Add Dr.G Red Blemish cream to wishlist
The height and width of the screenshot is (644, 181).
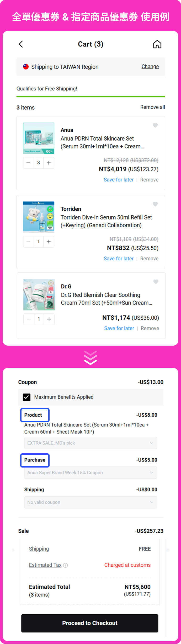(156, 282)
